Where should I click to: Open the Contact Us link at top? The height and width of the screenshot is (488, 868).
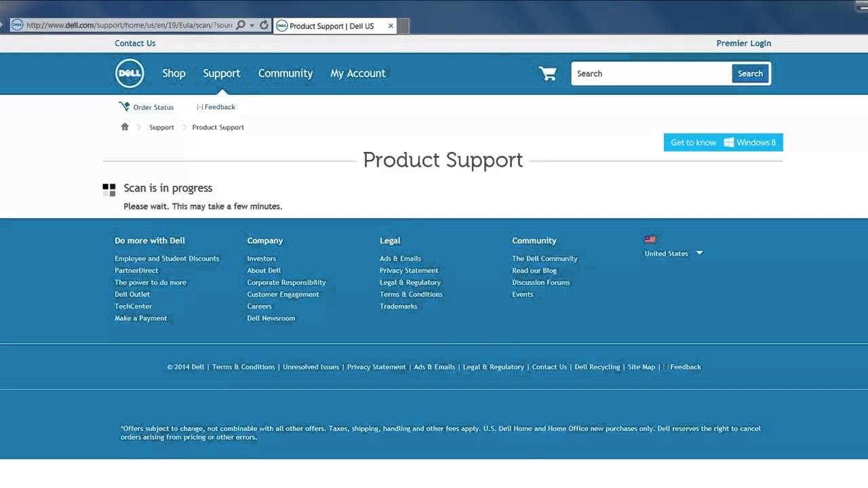[135, 43]
